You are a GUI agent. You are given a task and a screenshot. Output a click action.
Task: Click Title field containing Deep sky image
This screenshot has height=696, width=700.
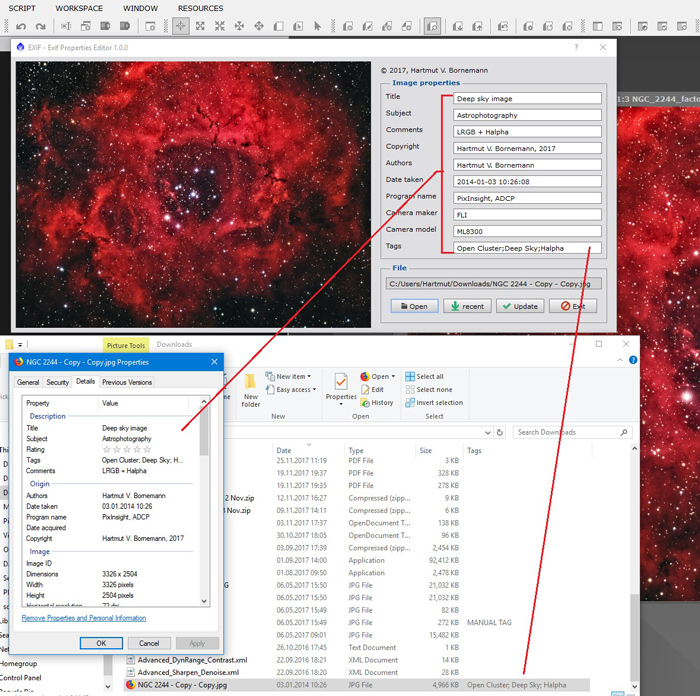coord(527,98)
